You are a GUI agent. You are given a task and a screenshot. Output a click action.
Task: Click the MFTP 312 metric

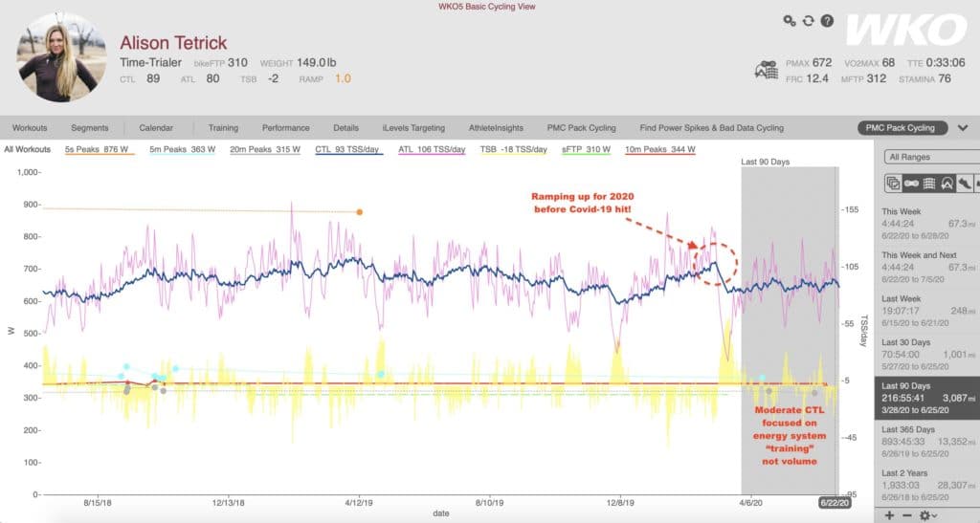coord(863,78)
